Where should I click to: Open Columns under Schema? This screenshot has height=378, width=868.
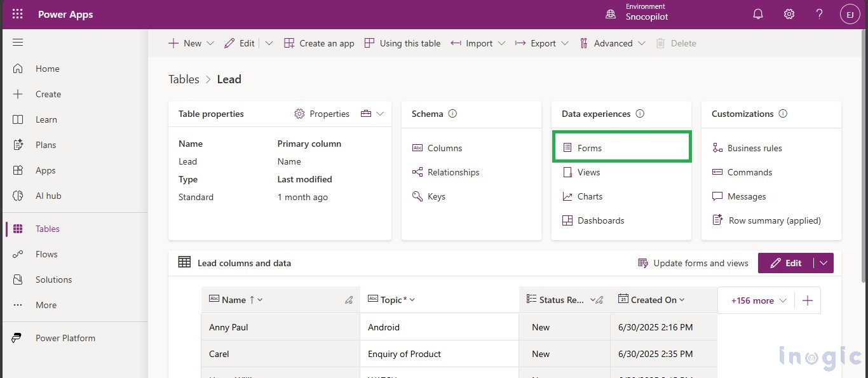[437, 148]
